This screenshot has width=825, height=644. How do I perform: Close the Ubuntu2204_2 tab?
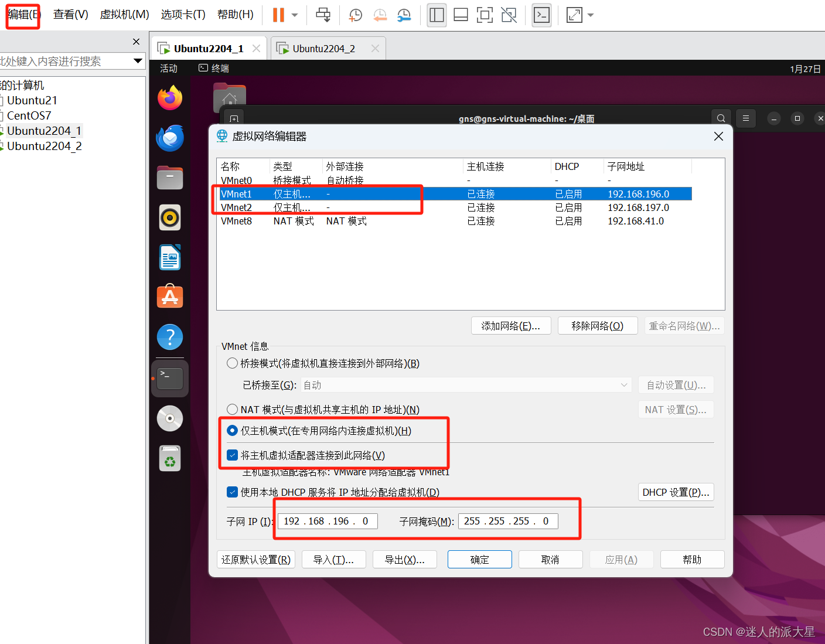[375, 49]
